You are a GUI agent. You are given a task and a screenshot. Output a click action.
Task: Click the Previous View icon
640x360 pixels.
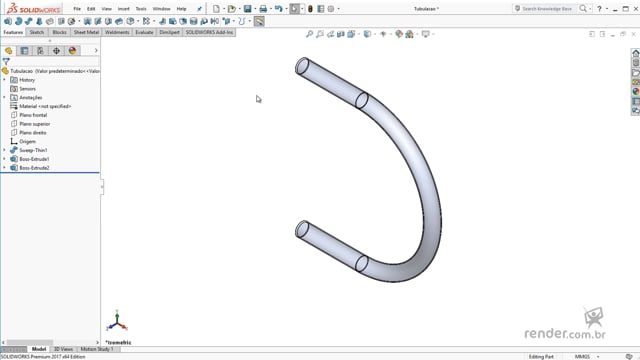[330, 34]
